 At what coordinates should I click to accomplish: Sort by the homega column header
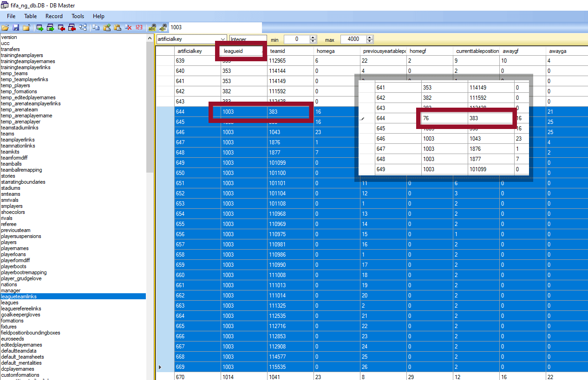pyautogui.click(x=337, y=51)
